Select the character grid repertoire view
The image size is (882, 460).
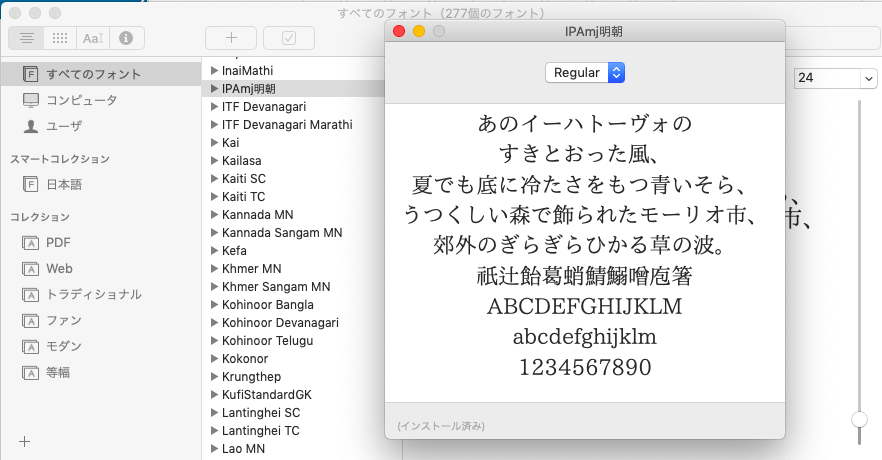[59, 38]
